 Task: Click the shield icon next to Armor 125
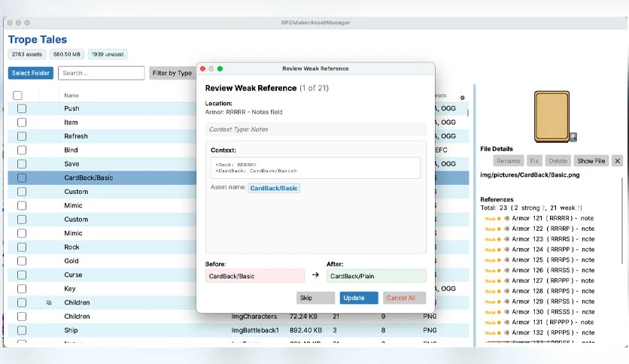point(506,260)
